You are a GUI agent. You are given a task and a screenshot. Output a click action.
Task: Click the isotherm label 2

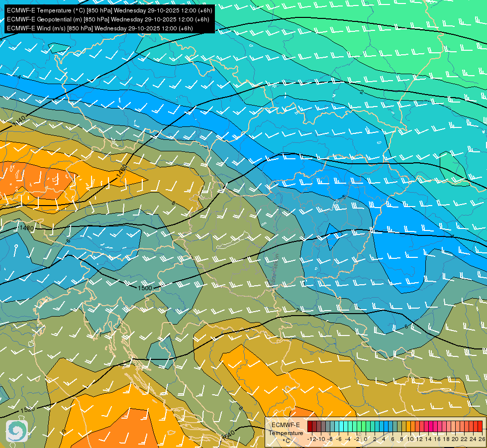click(x=362, y=92)
